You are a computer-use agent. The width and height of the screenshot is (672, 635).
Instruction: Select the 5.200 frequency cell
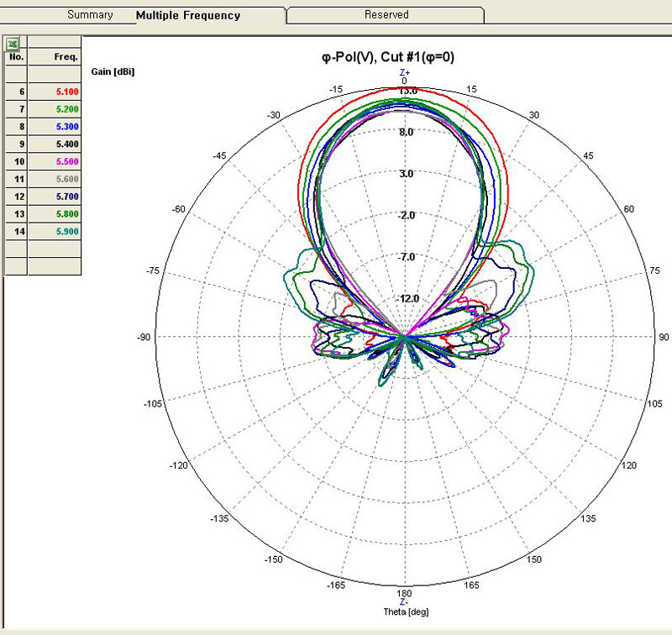pos(55,109)
